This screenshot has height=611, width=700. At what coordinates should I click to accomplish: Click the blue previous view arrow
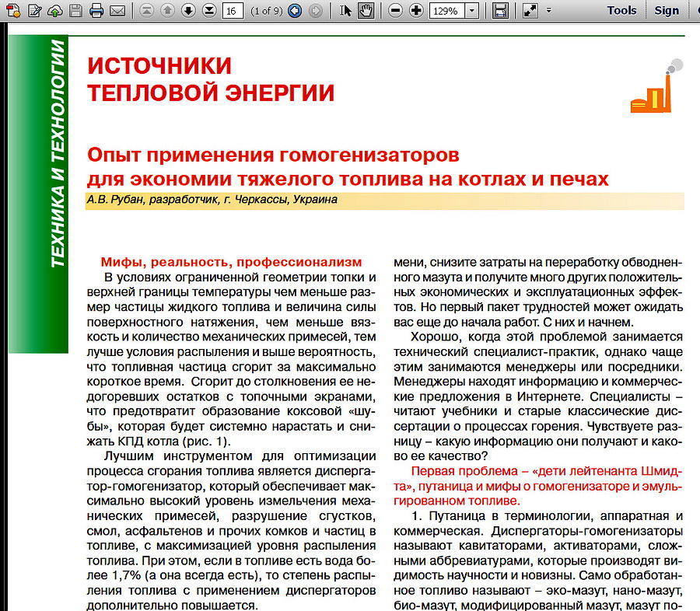[x=295, y=10]
